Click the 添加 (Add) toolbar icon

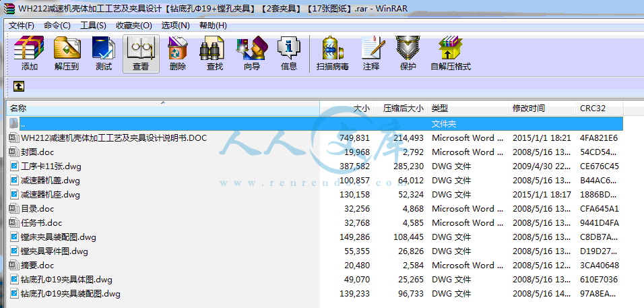29,53
